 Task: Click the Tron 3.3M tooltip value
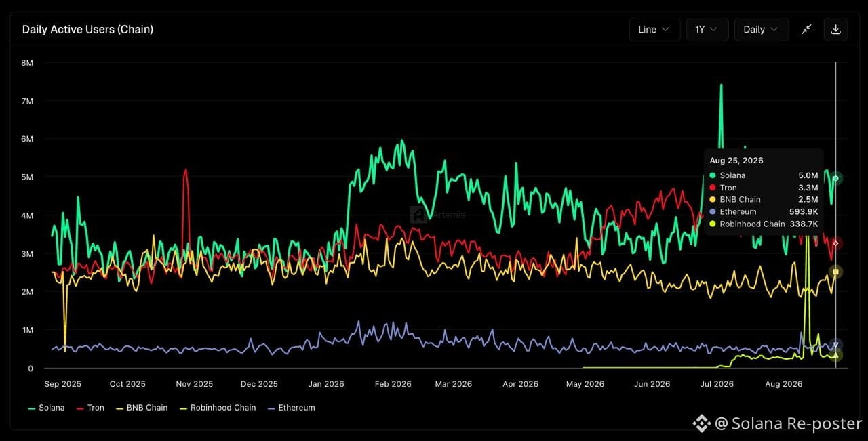click(808, 188)
